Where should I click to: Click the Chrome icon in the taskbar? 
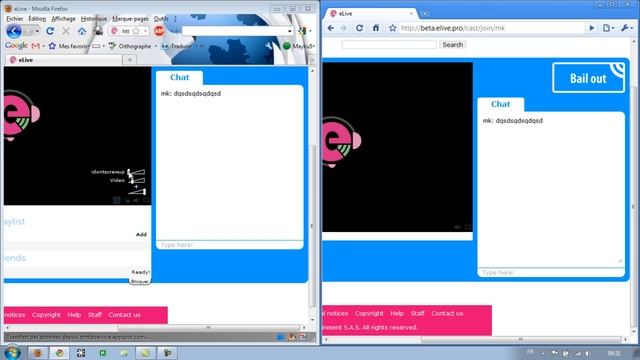coord(60,353)
